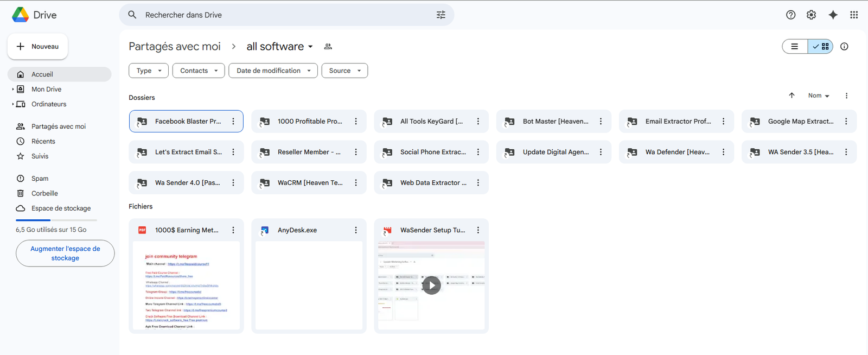Screen dimensions: 868x355
Task: Click the Rechercher dans Drive search field
Action: (x=286, y=15)
